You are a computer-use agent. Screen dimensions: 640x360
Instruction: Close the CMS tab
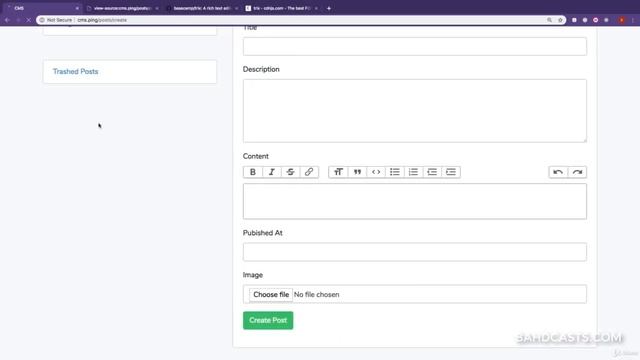77,8
